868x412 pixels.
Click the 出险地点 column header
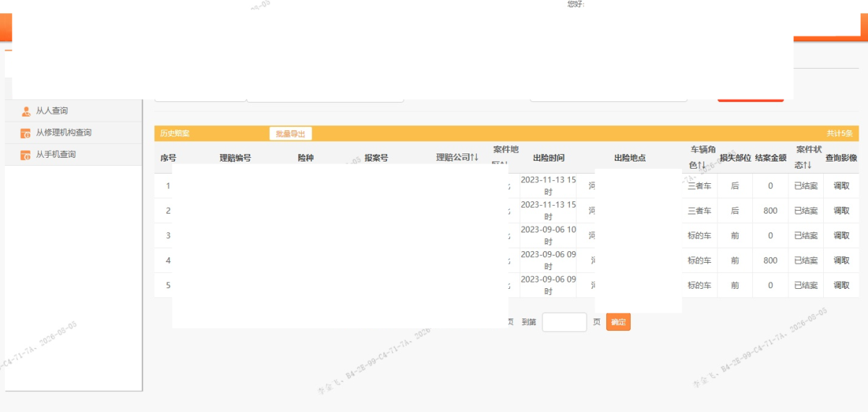[x=629, y=157]
